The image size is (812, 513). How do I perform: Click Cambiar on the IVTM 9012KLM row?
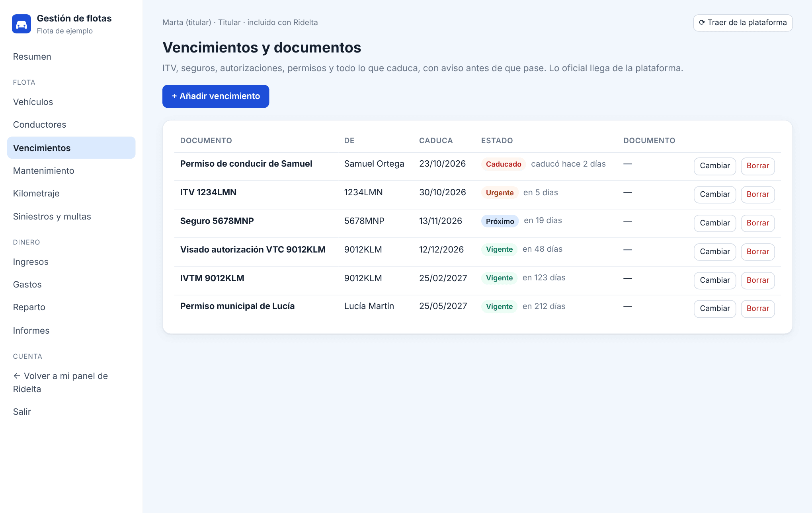pos(715,280)
